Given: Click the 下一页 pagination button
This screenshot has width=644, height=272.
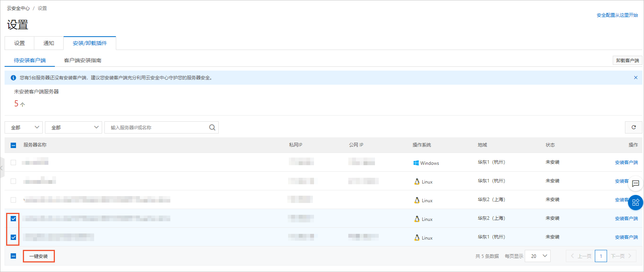Looking at the screenshot, I should [x=622, y=256].
